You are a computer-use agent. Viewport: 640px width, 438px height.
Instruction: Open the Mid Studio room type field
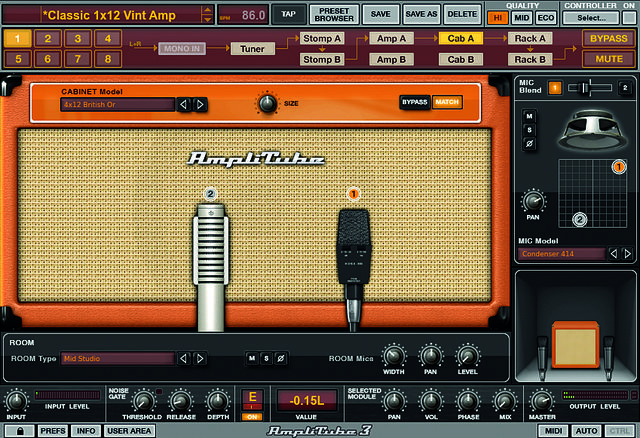click(118, 359)
